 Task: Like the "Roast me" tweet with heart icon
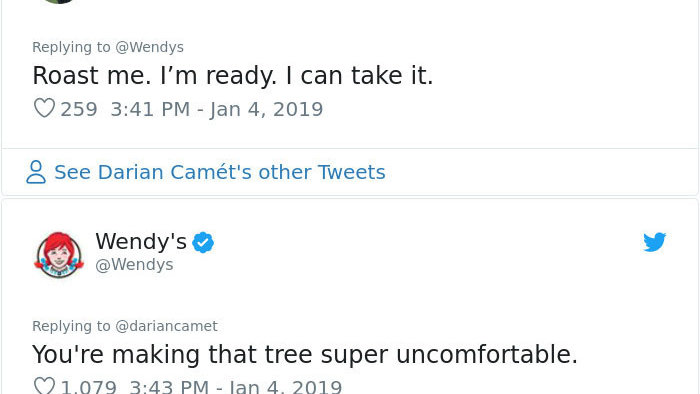click(x=44, y=108)
